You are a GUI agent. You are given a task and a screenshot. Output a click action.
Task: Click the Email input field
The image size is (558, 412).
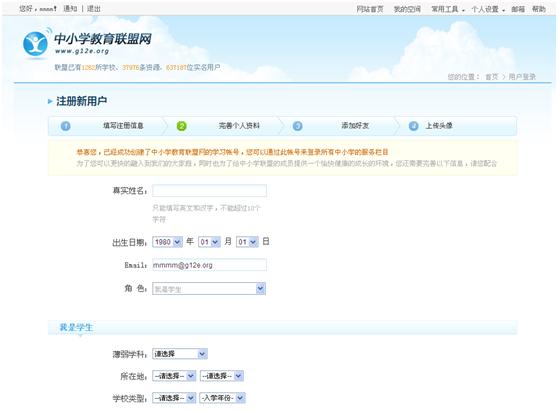[209, 265]
